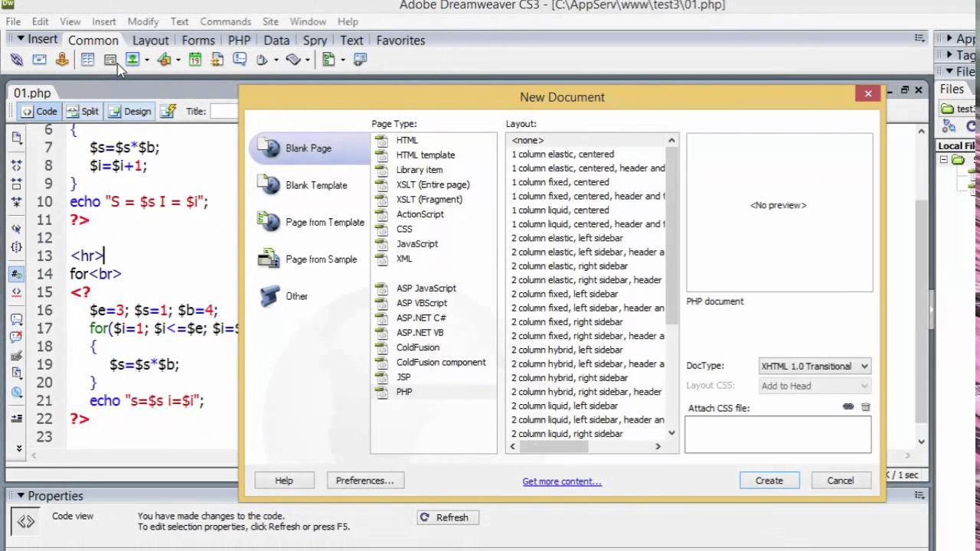Screen dimensions: 980x551
Task: Click the Insert Div Tag icon
Action: coord(110,60)
